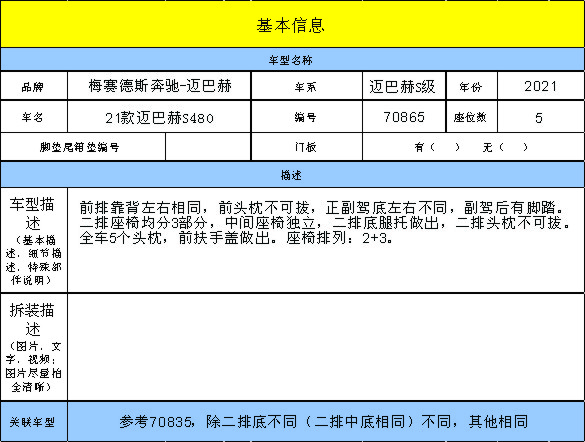
Task: Click the empty 脚垫尾箱垫编号 value cell
Action: click(208, 147)
